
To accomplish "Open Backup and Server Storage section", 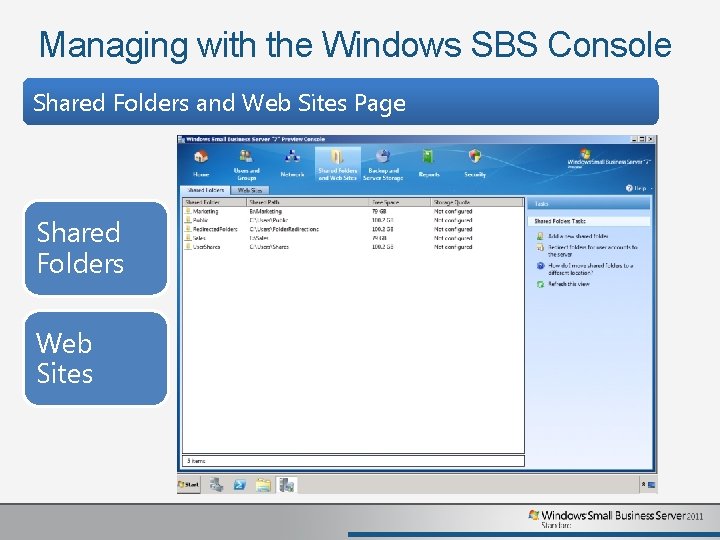I will click(383, 164).
